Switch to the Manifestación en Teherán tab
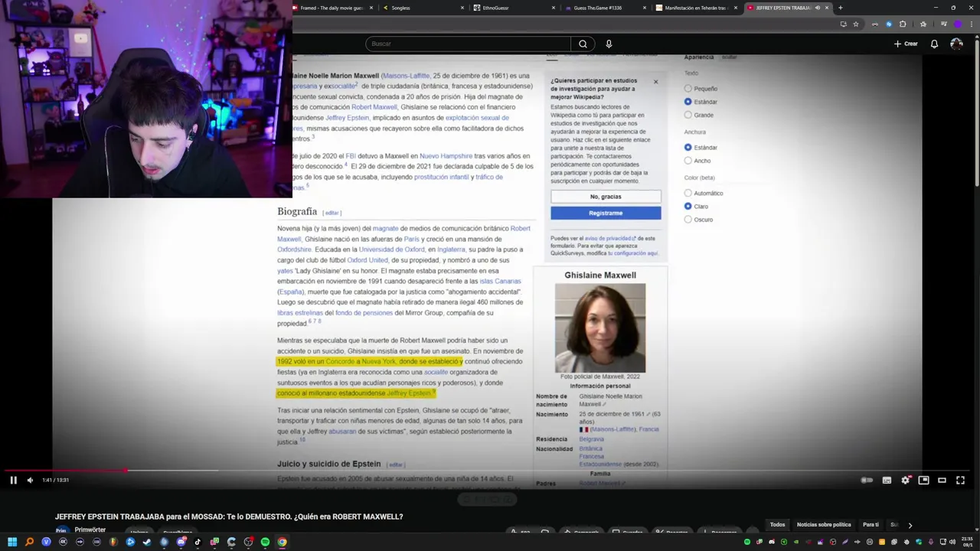 (x=695, y=8)
